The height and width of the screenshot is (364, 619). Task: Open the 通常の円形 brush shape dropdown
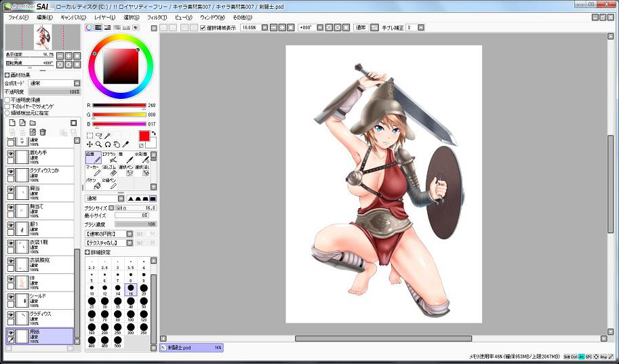[108, 233]
